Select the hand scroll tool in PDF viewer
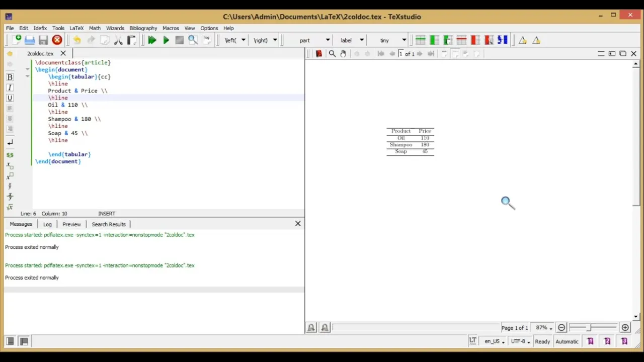 click(343, 54)
